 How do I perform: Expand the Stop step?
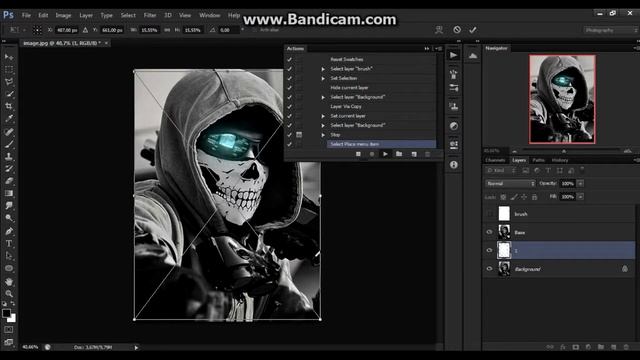pos(323,135)
